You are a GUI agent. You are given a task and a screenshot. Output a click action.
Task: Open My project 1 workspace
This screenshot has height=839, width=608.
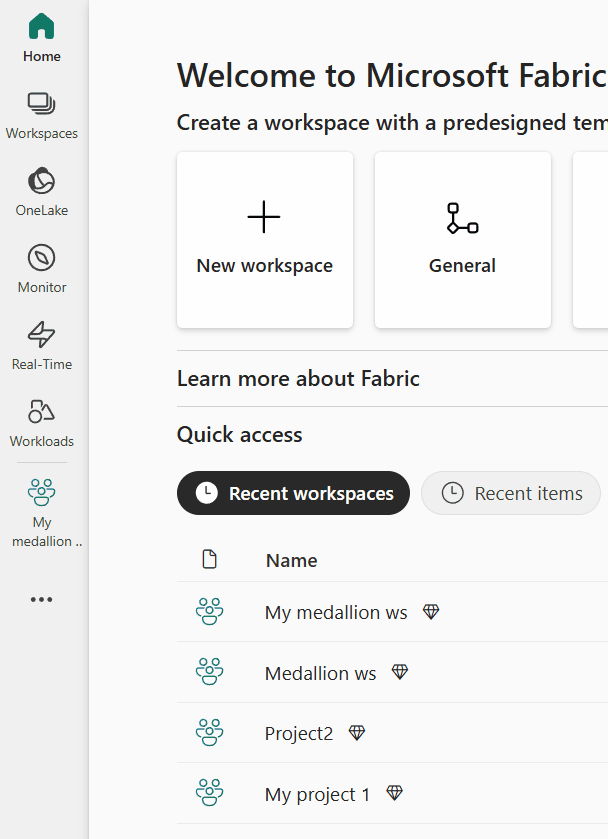click(317, 794)
